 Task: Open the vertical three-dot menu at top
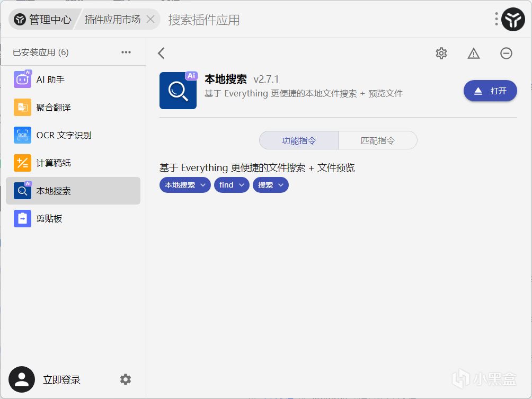[496, 19]
